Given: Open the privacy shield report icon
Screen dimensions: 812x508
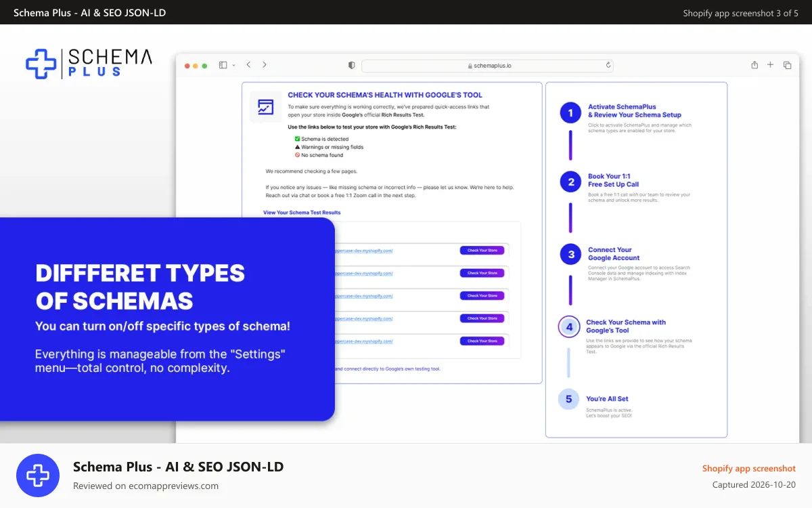Looking at the screenshot, I should click(351, 65).
